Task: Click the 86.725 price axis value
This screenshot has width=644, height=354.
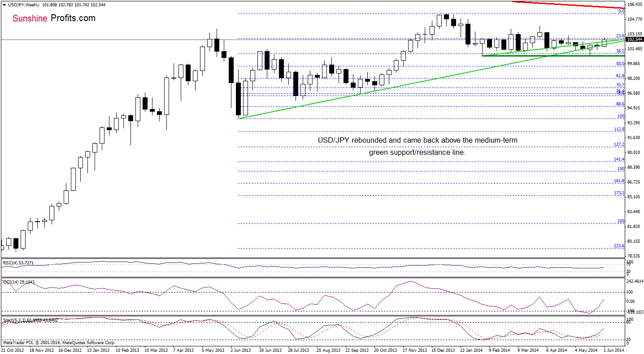Action: coord(635,182)
